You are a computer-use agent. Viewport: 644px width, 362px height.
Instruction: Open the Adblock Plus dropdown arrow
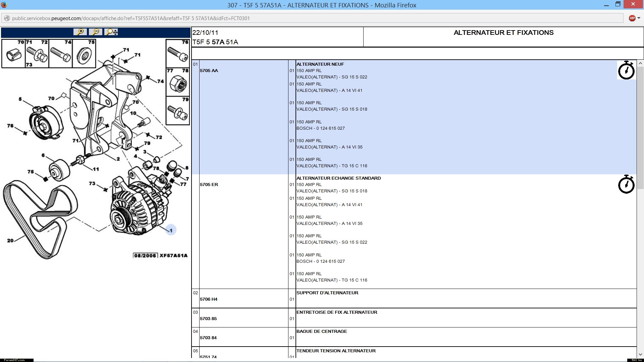639,18
